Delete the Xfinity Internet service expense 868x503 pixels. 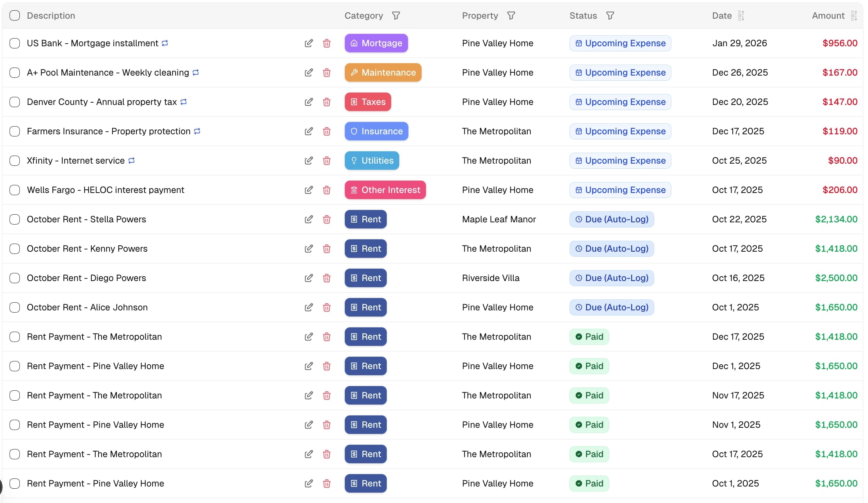point(327,161)
